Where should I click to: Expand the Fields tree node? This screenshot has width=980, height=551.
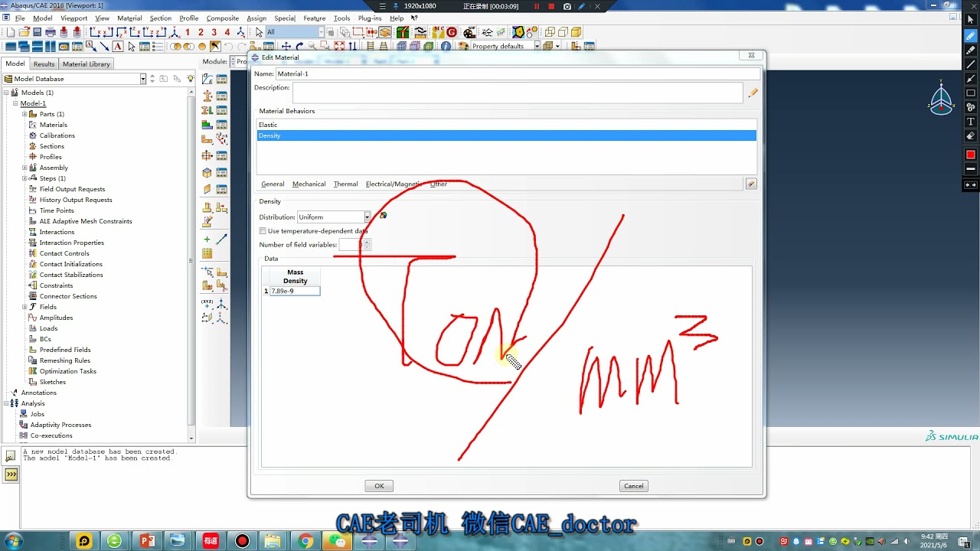click(24, 307)
